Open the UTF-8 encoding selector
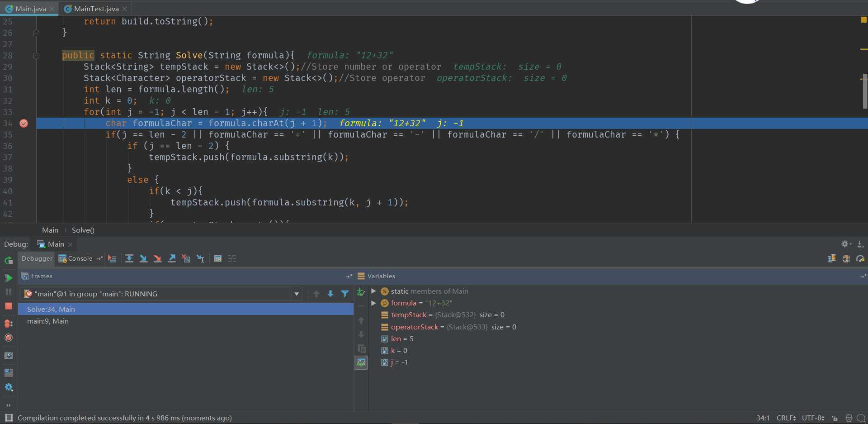 click(813, 418)
